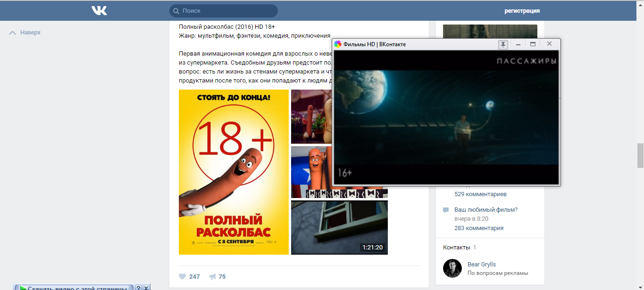Open the yellow Полный расколбас poster image
The image size is (644, 290).
pos(234,172)
